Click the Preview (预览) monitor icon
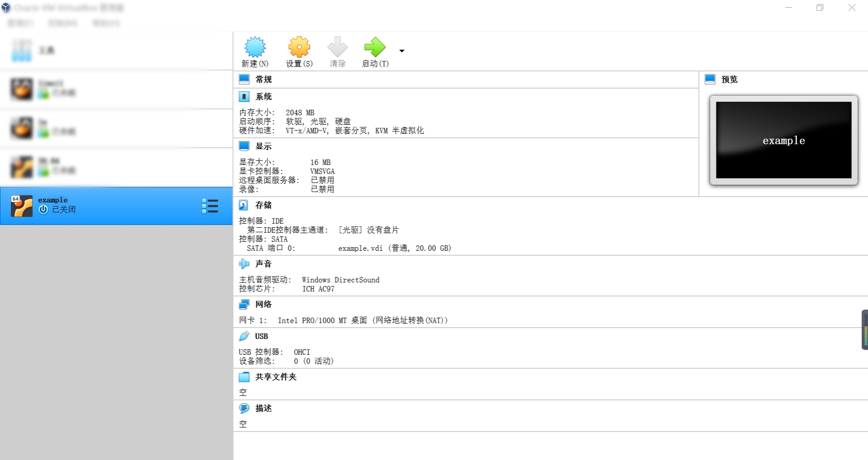Screen dimensions: 868x460 pyautogui.click(x=710, y=80)
